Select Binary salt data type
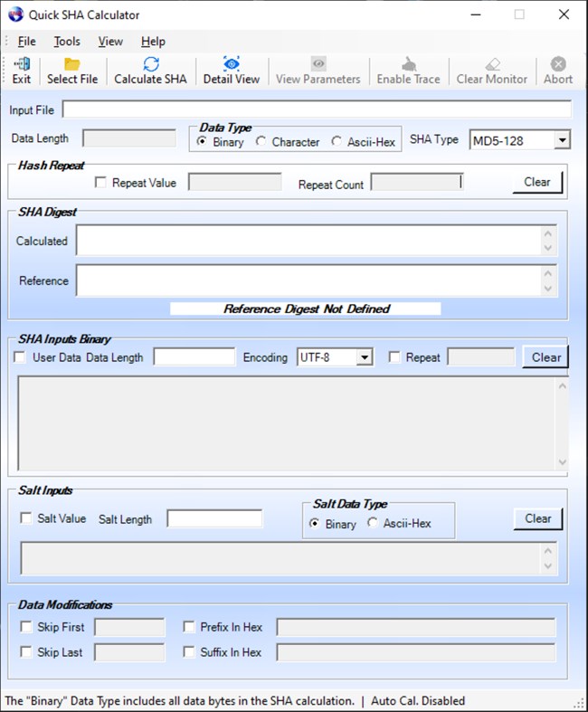Screen dimensions: 588x712 click(314, 524)
